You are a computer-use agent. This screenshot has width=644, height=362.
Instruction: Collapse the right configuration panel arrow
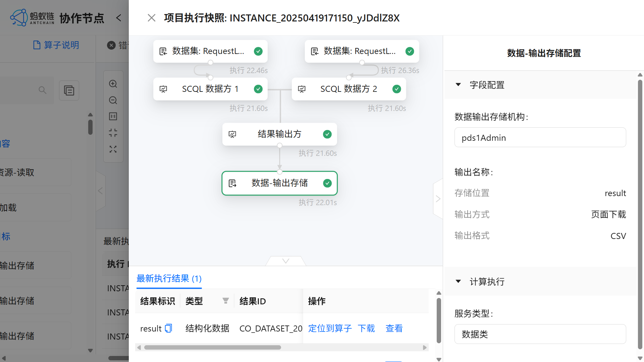pos(438,199)
